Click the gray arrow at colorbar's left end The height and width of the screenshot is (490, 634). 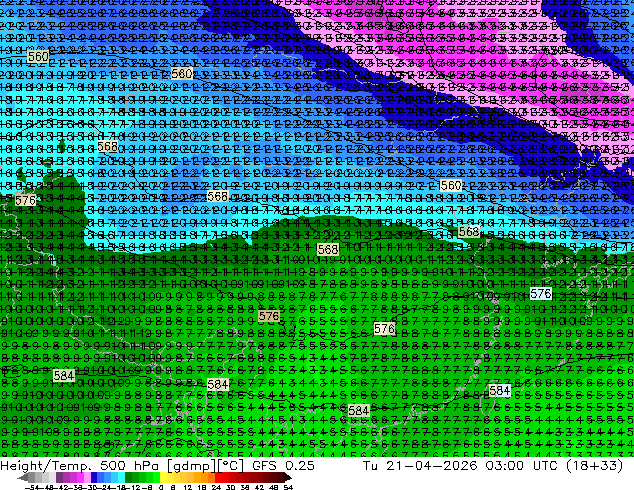23,478
